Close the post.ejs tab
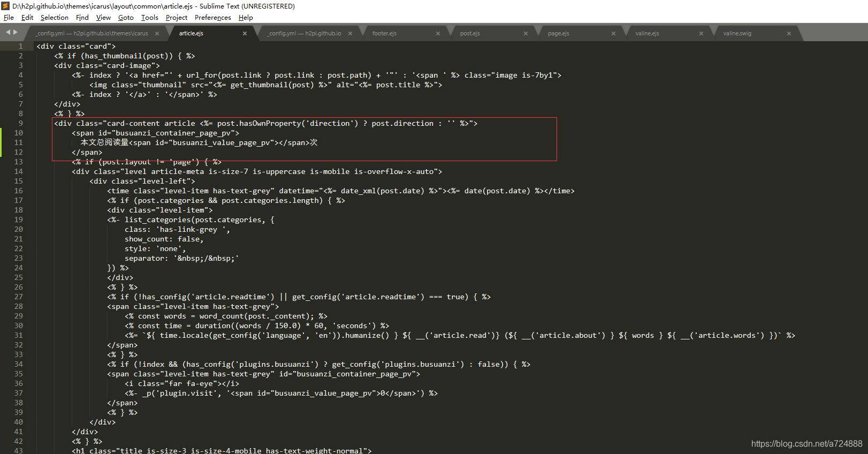The width and height of the screenshot is (868, 454). tap(526, 33)
